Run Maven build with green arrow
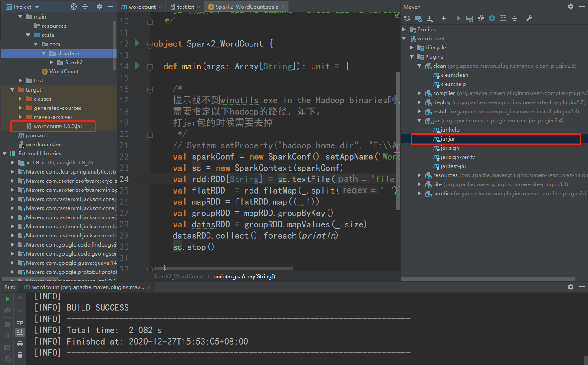 tap(458, 18)
